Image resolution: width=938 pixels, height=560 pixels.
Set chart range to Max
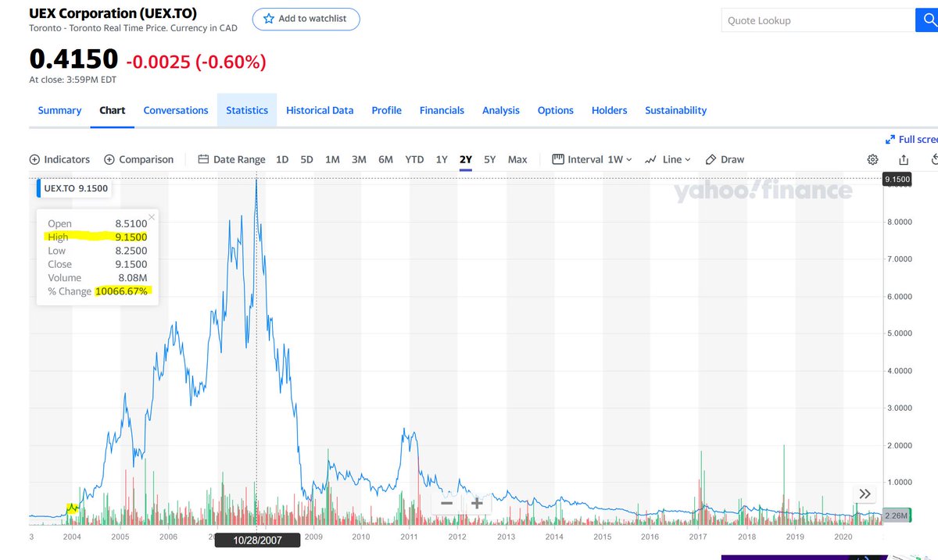point(517,159)
